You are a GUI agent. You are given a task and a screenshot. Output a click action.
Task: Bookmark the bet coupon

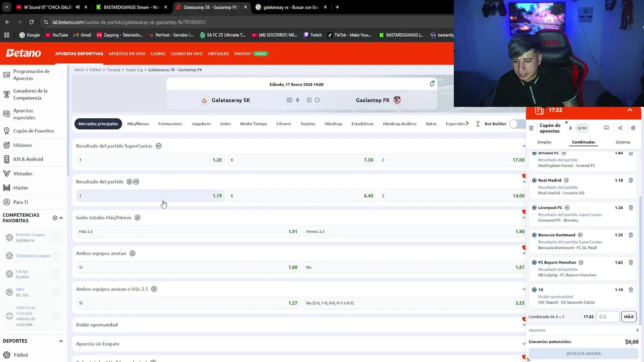click(x=606, y=128)
